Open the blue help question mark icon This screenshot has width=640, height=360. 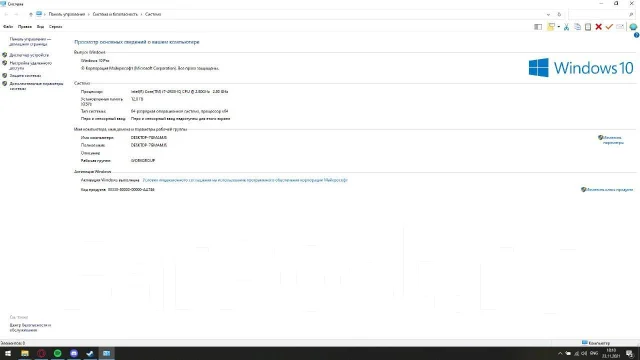point(636,35)
